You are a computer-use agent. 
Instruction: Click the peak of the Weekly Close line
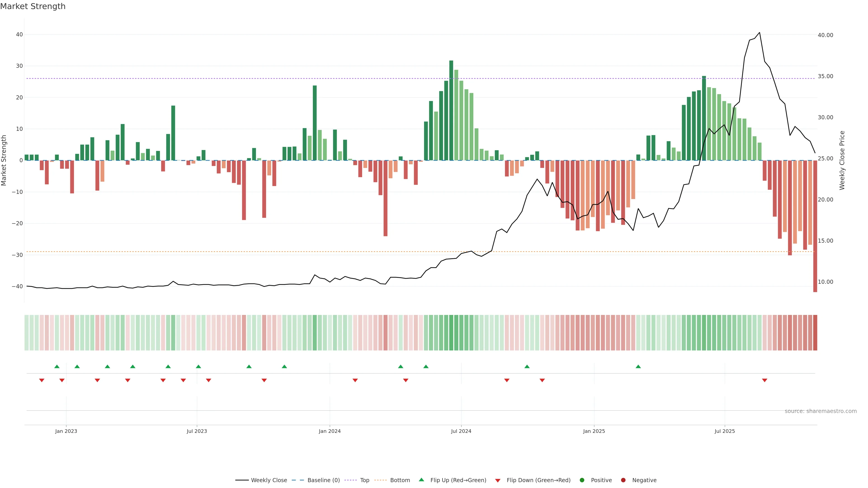click(759, 33)
